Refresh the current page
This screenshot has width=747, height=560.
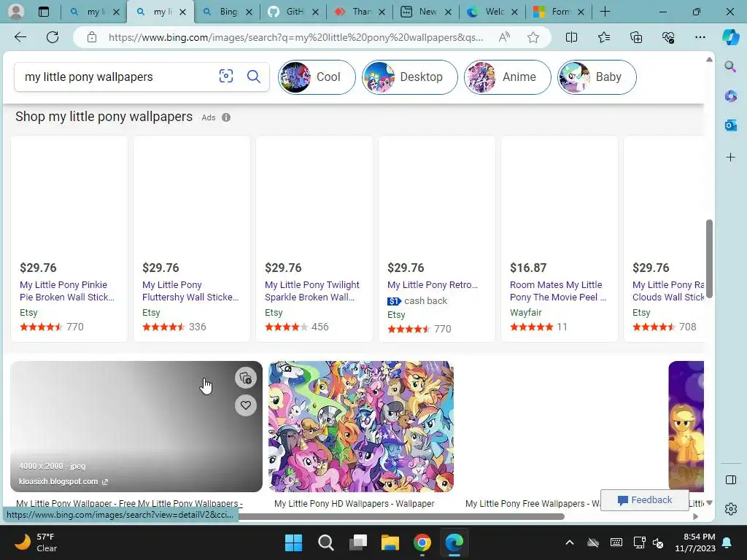click(53, 37)
